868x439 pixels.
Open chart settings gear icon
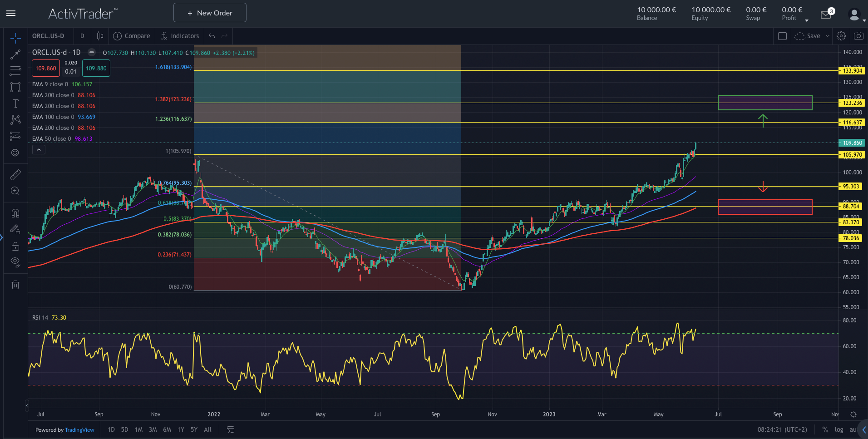[x=841, y=36]
